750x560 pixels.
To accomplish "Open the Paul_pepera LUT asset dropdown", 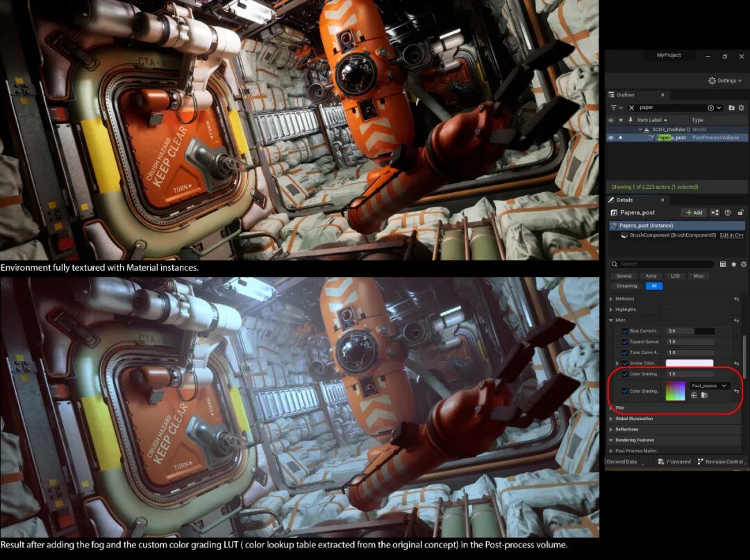I will pos(709,386).
